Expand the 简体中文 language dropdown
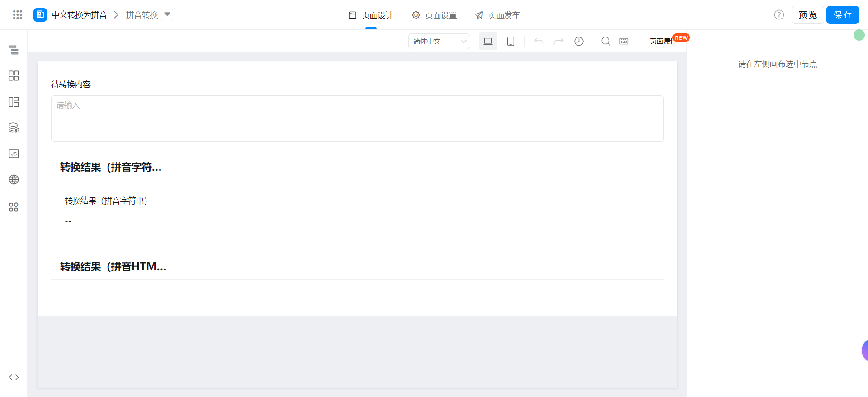The image size is (868, 397). tap(439, 42)
